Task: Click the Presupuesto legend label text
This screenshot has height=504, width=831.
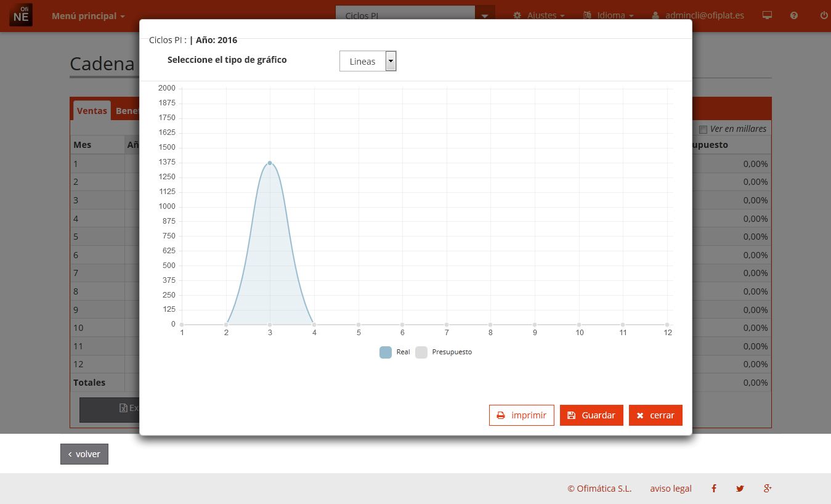Action: pyautogui.click(x=452, y=352)
